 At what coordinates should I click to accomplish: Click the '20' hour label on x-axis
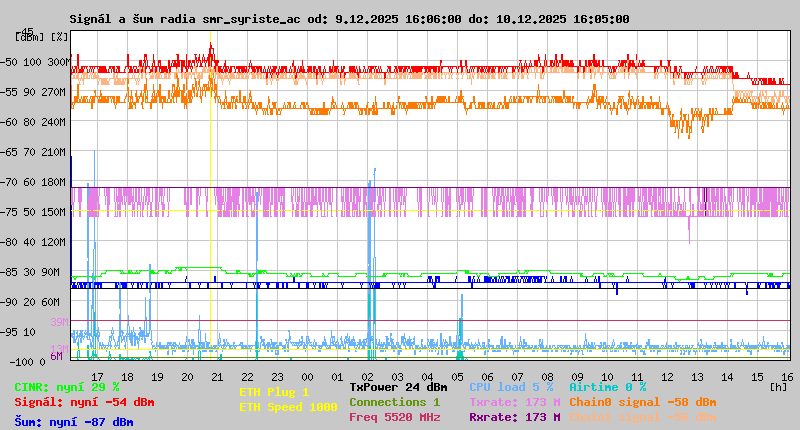(x=187, y=377)
